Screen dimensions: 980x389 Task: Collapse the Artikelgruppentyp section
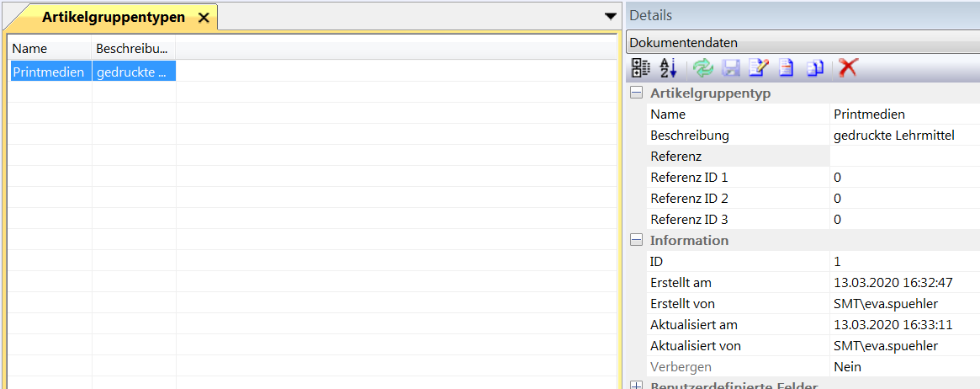(637, 93)
